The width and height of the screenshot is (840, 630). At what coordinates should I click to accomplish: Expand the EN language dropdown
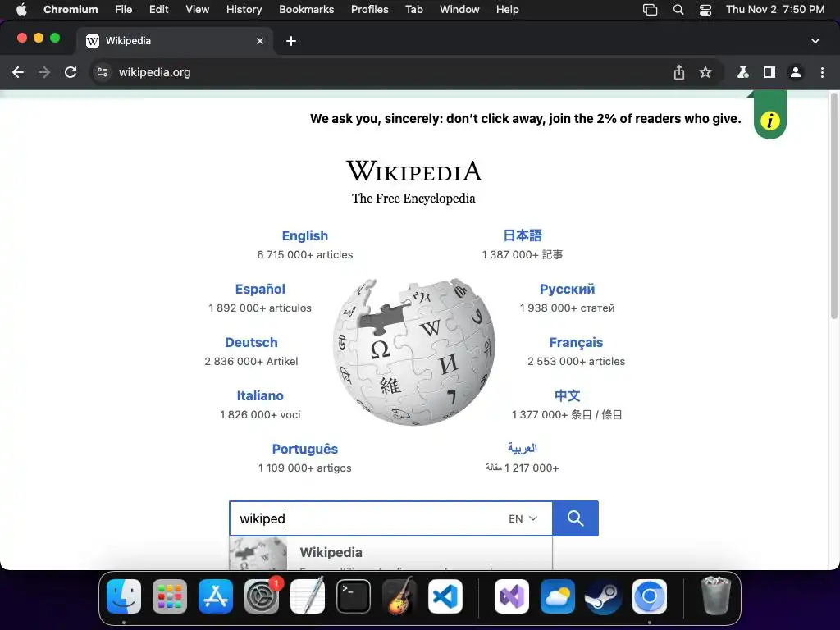tap(523, 518)
